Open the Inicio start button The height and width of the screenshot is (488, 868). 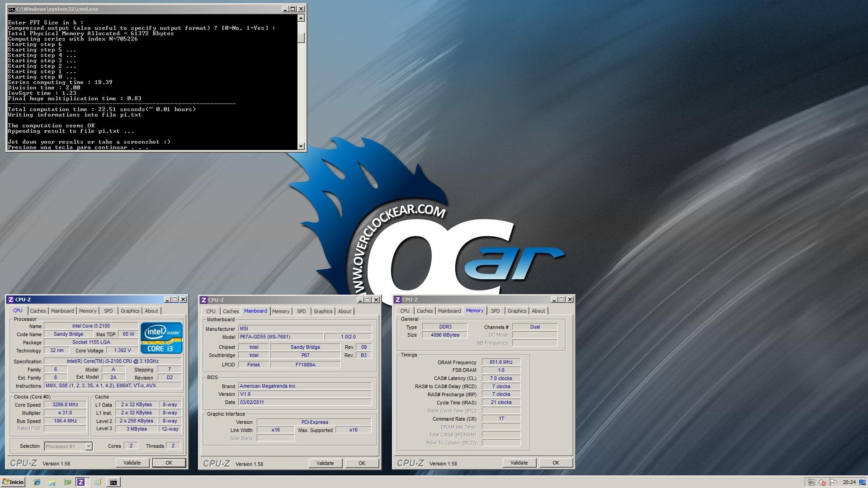point(13,482)
